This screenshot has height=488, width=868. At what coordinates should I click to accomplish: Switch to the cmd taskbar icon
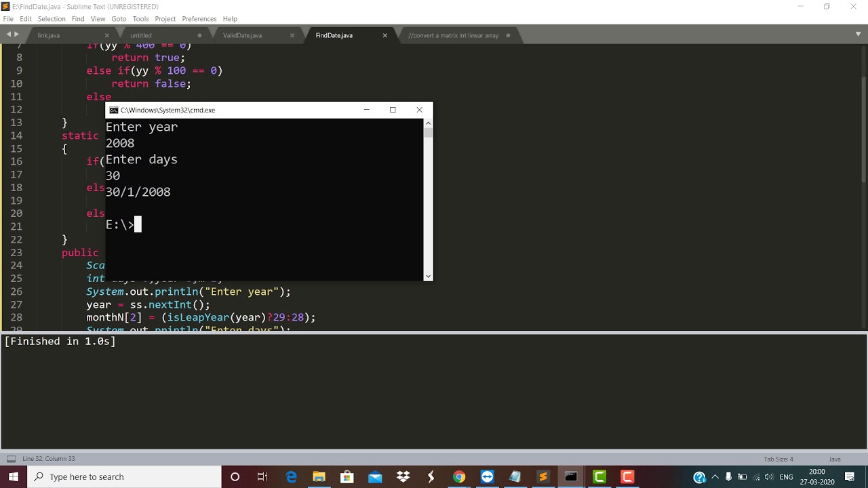[571, 476]
